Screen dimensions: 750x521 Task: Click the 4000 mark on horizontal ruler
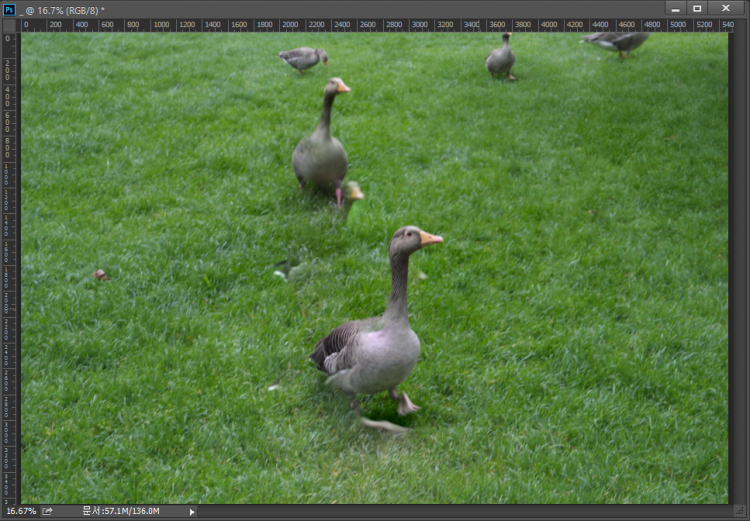(549, 25)
